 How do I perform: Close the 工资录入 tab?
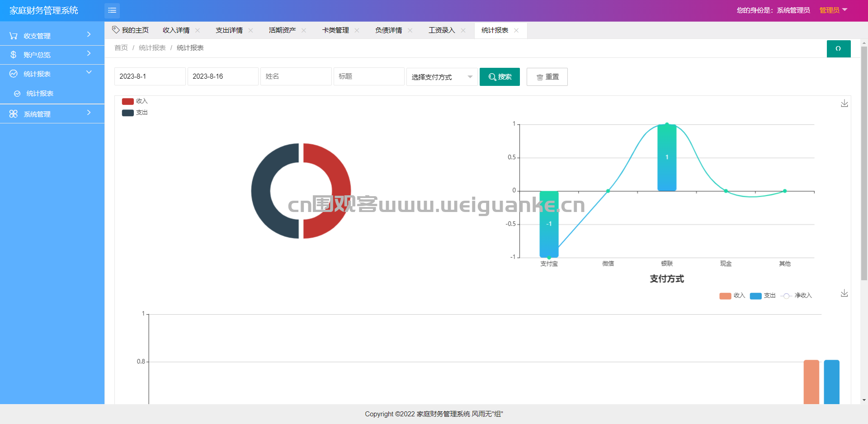[x=463, y=30]
